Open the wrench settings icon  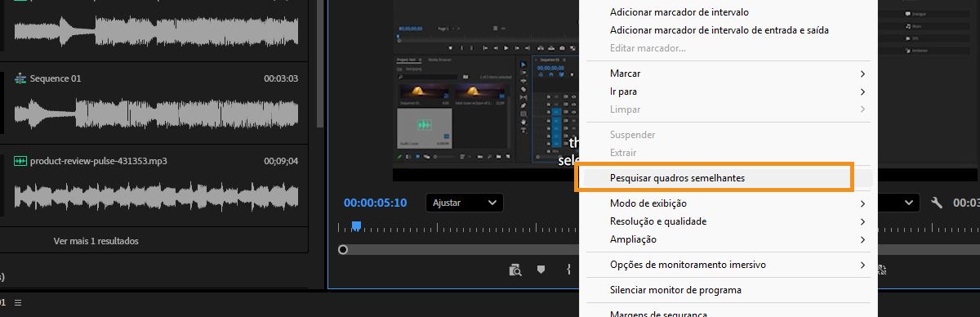click(x=937, y=203)
